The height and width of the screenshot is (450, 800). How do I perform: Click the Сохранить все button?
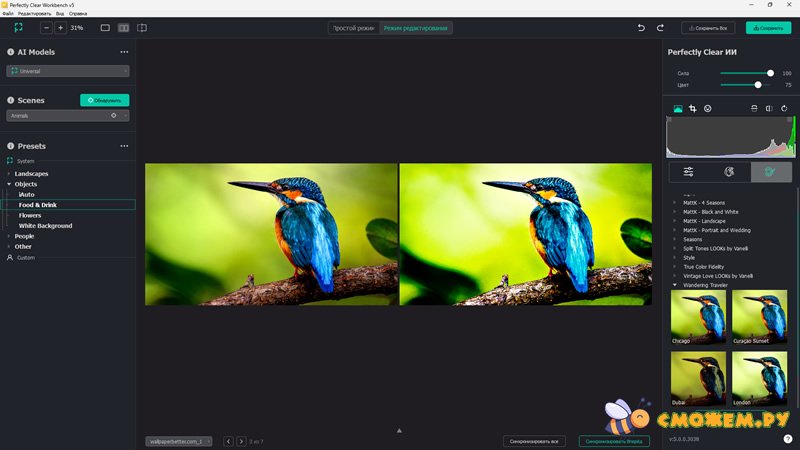(708, 28)
